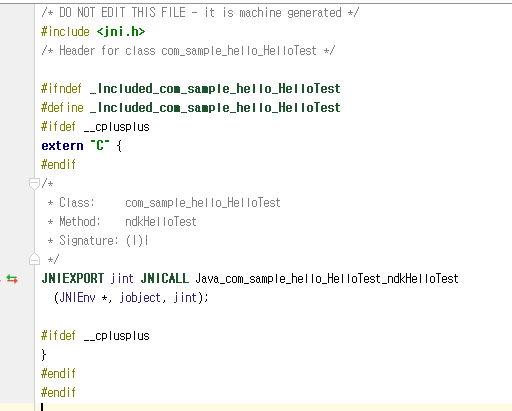Click the function name Java_com_sample_hello_HelloTest_ndkHelloTest

[327, 279]
